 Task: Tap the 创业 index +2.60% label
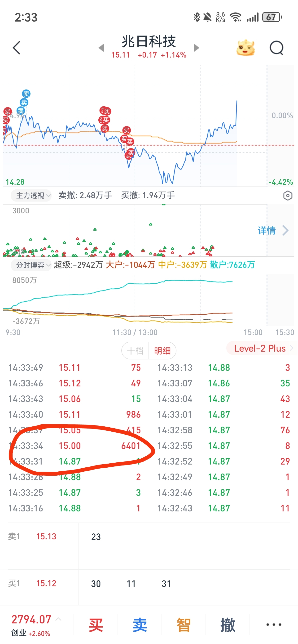(31, 634)
